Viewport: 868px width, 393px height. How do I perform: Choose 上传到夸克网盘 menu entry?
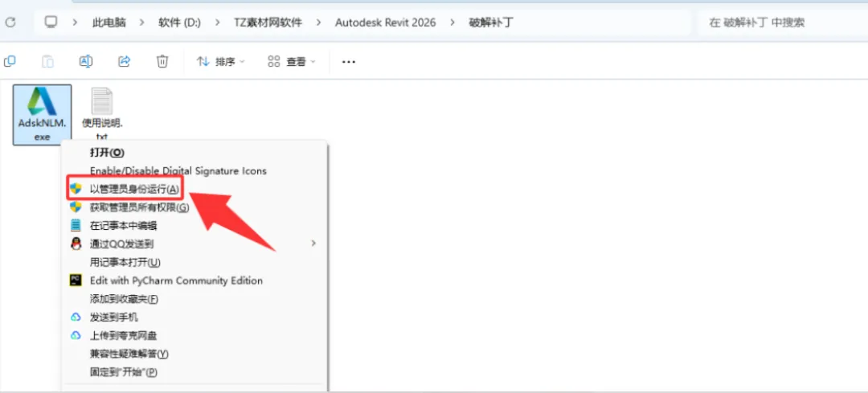pyautogui.click(x=124, y=335)
